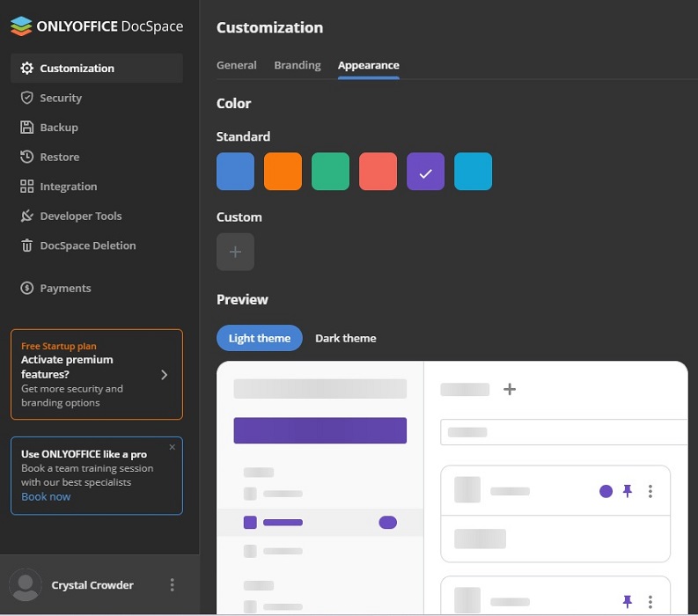The width and height of the screenshot is (698, 616).
Task: Click the Book now link
Action: click(46, 496)
